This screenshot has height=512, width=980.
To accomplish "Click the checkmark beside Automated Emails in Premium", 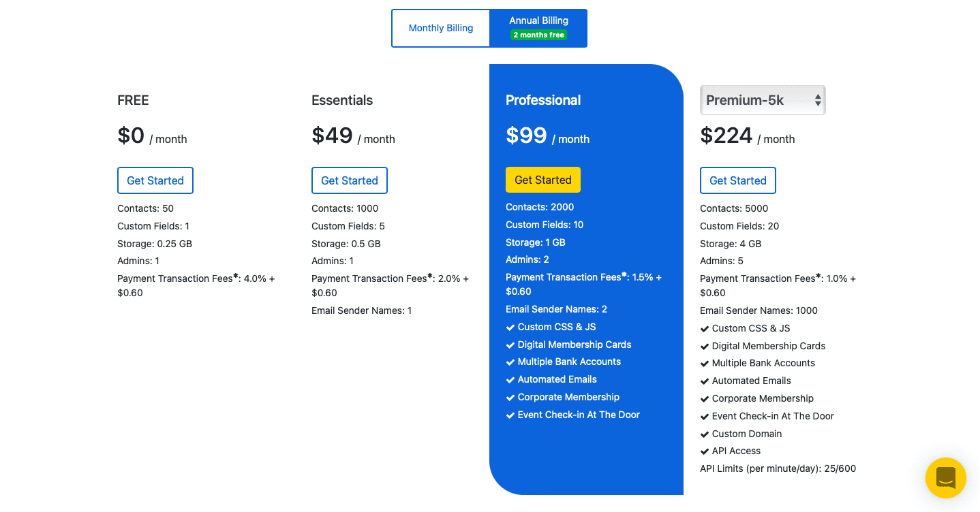I will (704, 381).
